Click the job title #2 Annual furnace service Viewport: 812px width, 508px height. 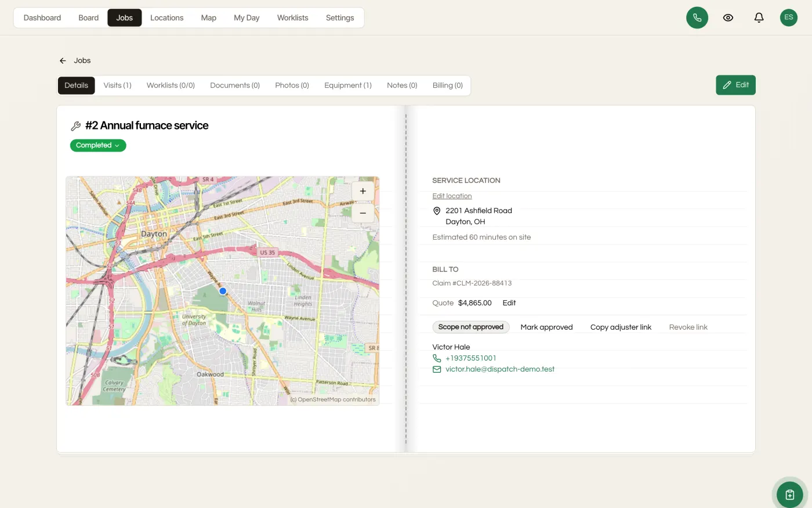pos(147,125)
